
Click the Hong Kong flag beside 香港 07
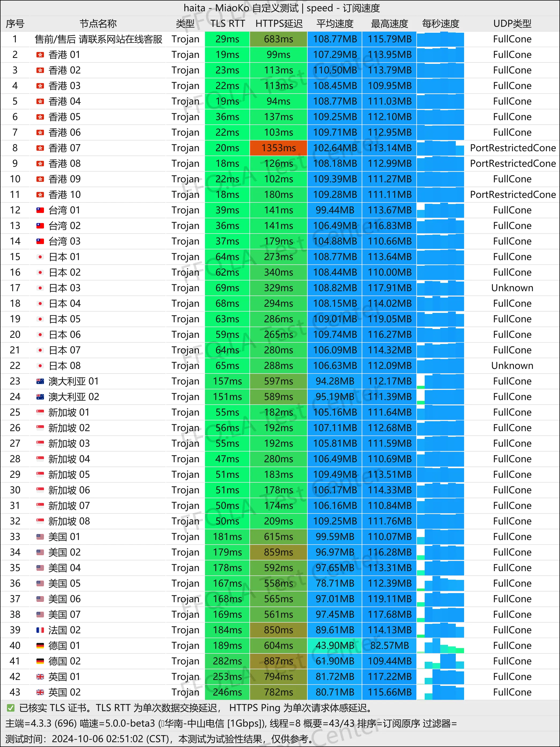point(40,148)
